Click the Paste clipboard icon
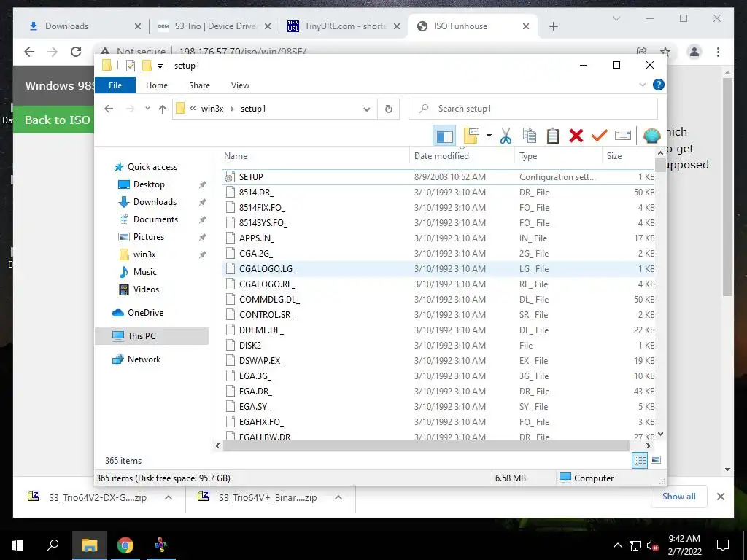Screen dimensions: 747x560 pyautogui.click(x=553, y=136)
